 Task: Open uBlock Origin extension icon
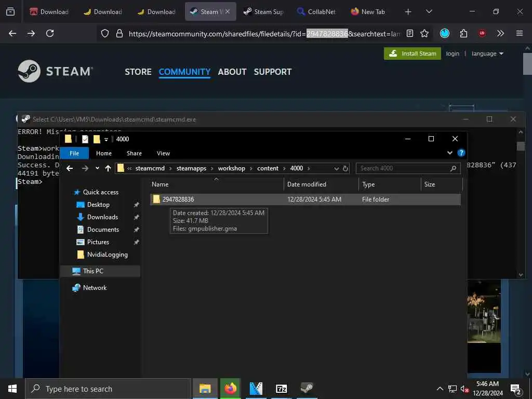(482, 33)
